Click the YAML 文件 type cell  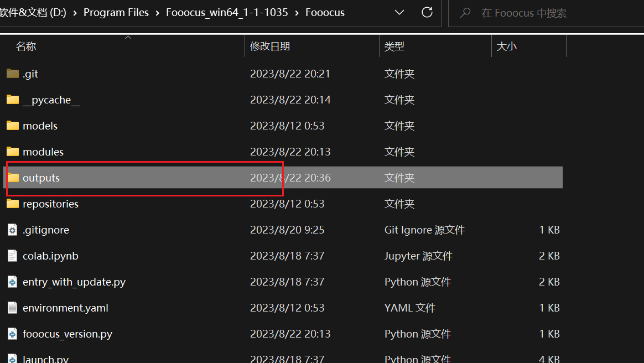409,308
